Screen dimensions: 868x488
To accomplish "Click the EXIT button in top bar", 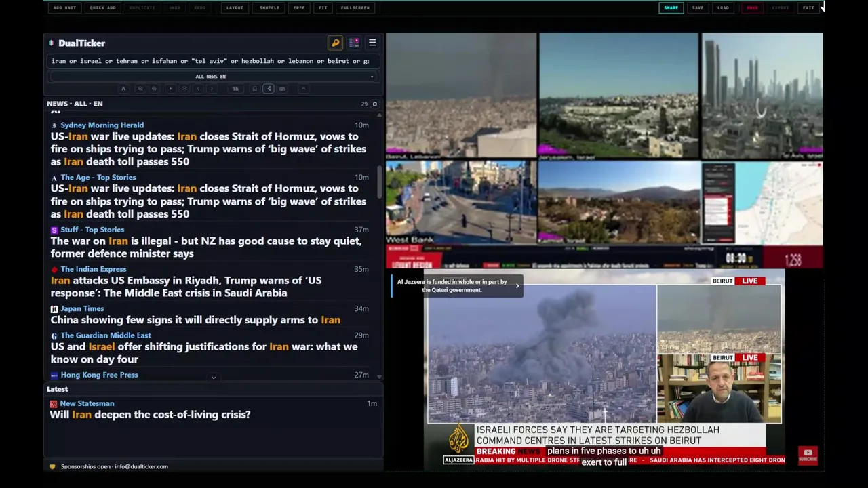I will [808, 8].
